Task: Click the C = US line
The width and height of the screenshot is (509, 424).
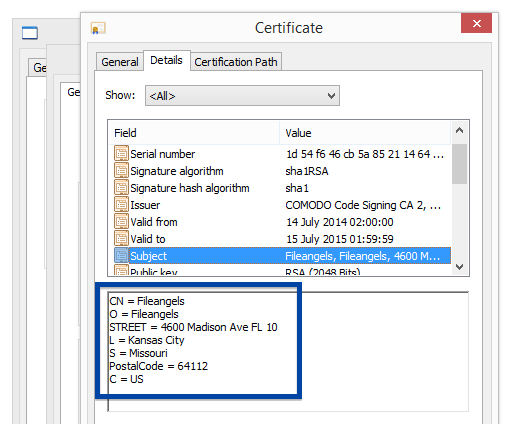Action: click(x=126, y=379)
